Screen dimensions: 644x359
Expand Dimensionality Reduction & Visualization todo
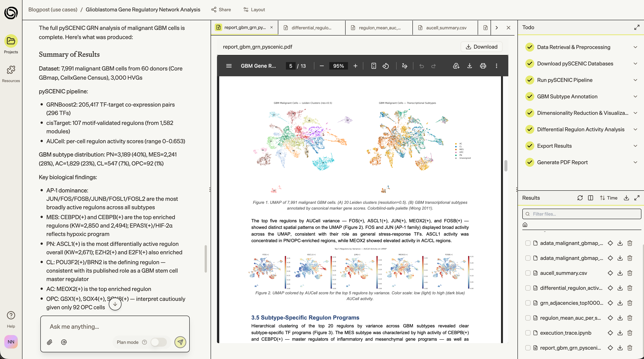click(635, 113)
